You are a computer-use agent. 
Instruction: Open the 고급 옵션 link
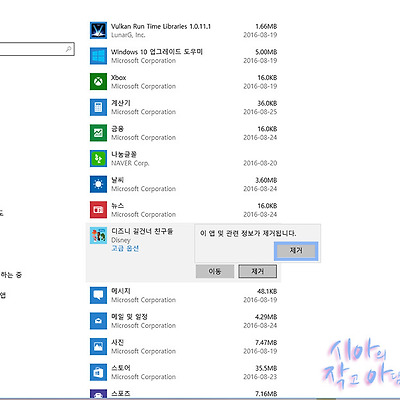(125, 248)
